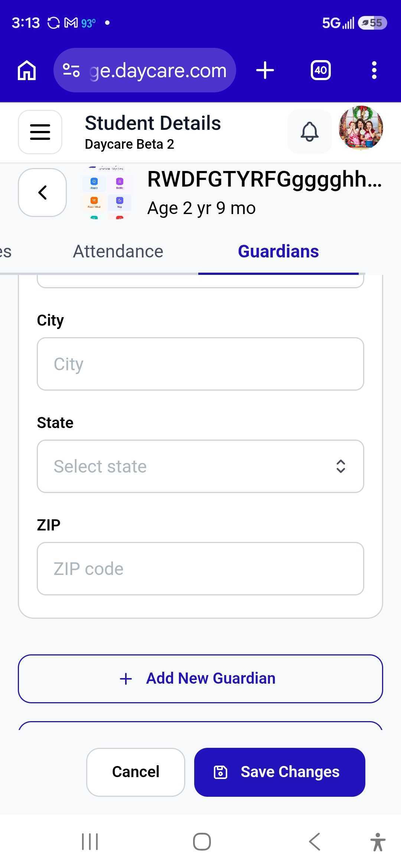Focus the City input field

coord(200,364)
